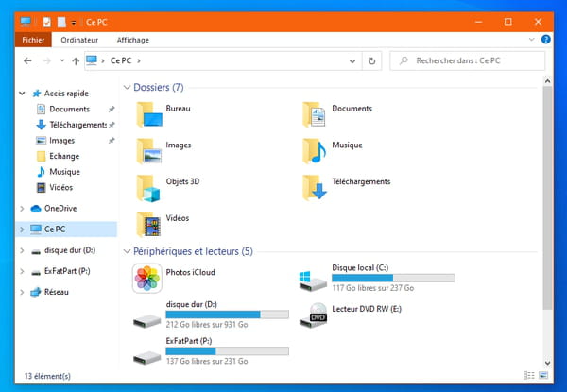Select the disque dur (D:) drive icon in main pane
Image resolution: width=567 pixels, height=392 pixels.
pyautogui.click(x=146, y=320)
